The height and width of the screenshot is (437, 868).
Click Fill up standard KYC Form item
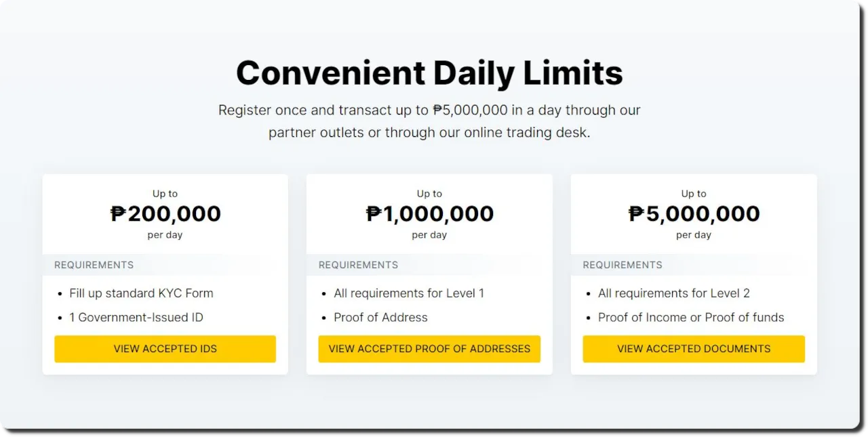point(141,293)
